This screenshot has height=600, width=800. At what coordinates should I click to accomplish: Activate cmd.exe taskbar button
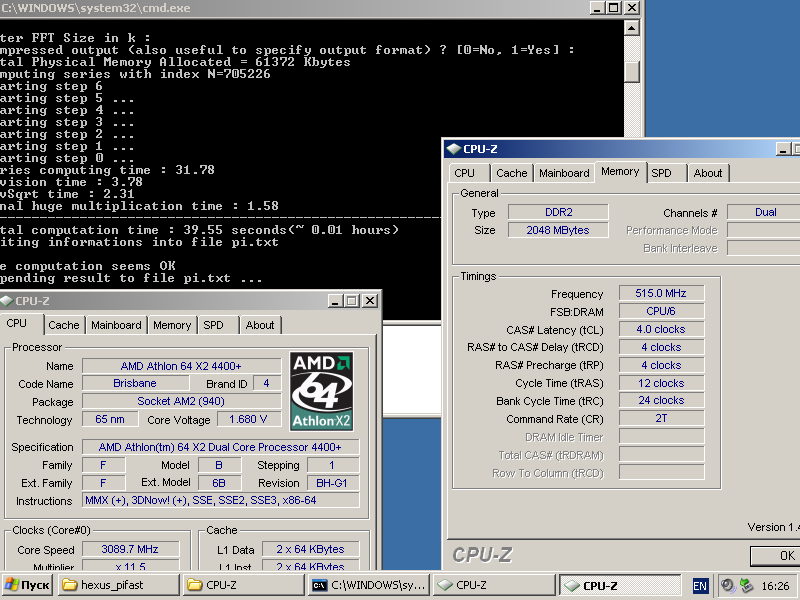click(x=368, y=585)
